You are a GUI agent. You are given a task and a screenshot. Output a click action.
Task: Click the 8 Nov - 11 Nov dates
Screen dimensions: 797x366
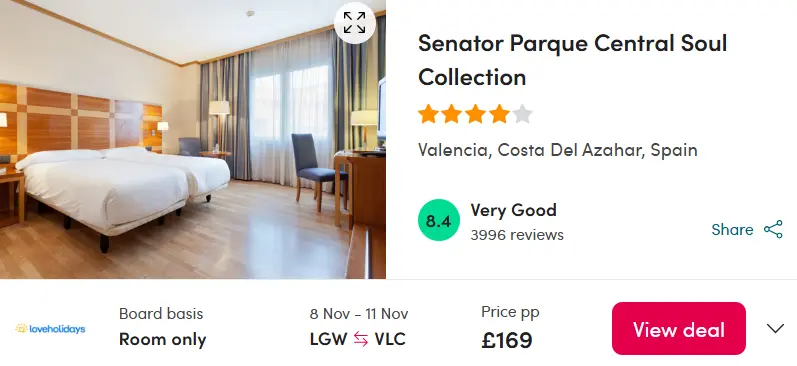click(359, 314)
